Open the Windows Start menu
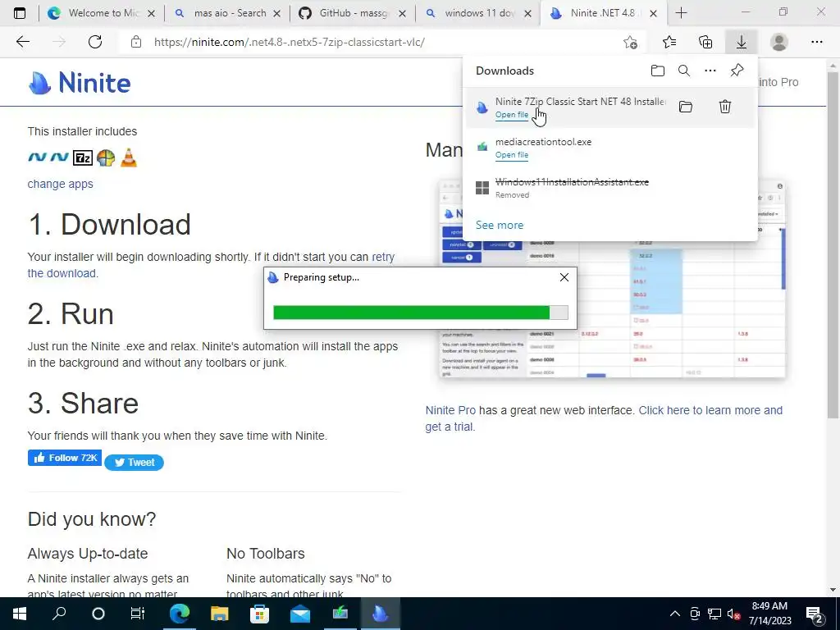Viewport: 840px width, 630px height. 20,614
